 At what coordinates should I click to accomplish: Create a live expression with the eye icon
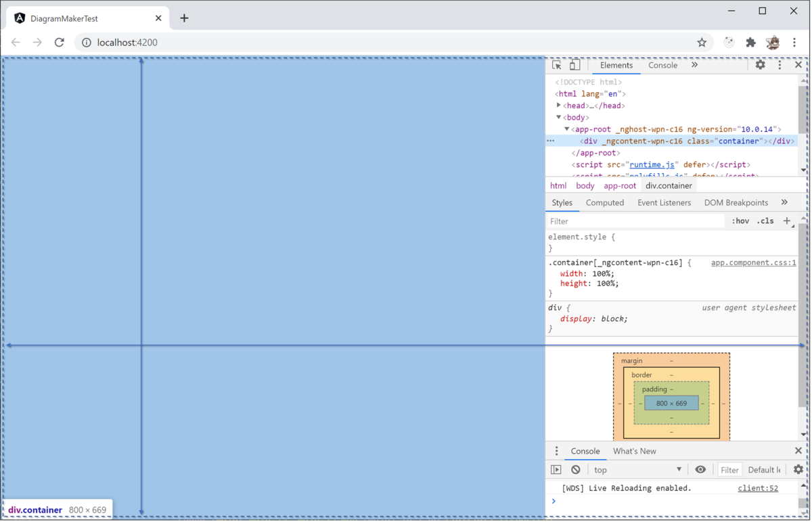pos(700,470)
